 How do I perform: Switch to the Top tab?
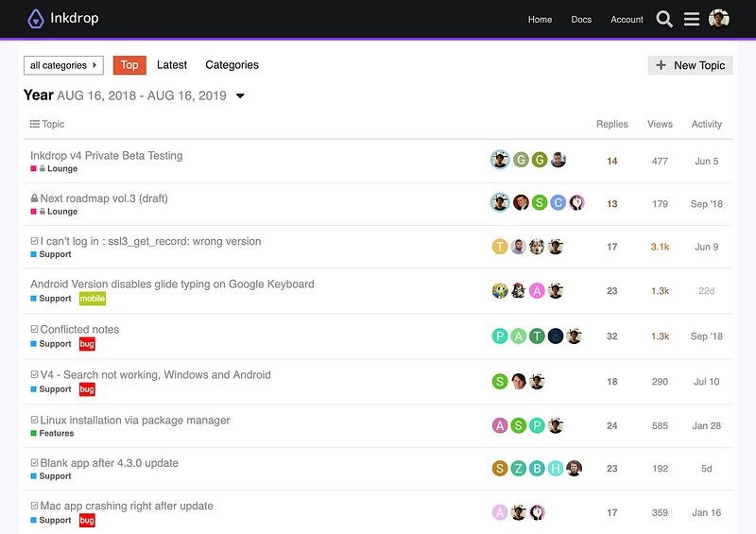129,65
